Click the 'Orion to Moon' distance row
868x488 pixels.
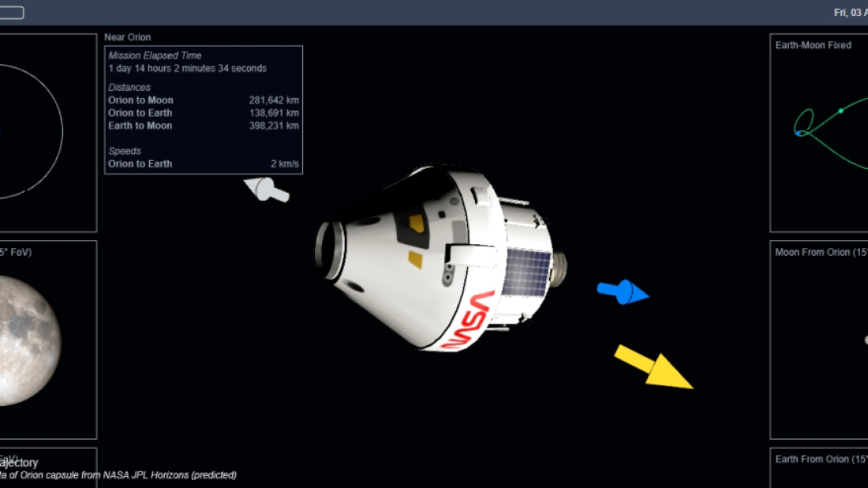(203, 100)
